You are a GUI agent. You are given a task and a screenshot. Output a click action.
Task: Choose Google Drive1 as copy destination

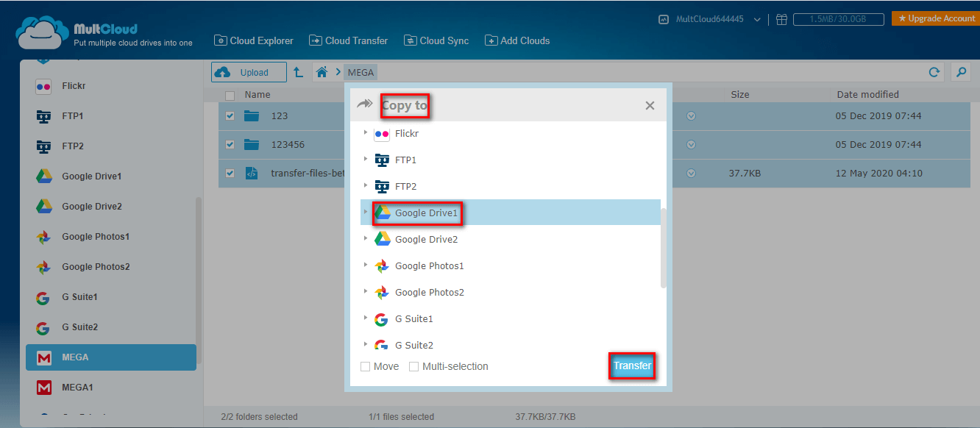click(x=510, y=213)
